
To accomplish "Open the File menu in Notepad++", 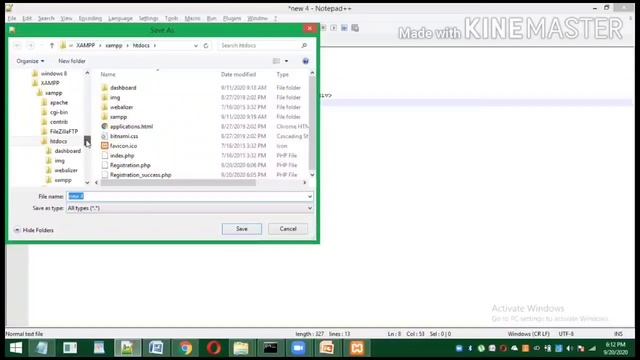I will (x=12, y=18).
